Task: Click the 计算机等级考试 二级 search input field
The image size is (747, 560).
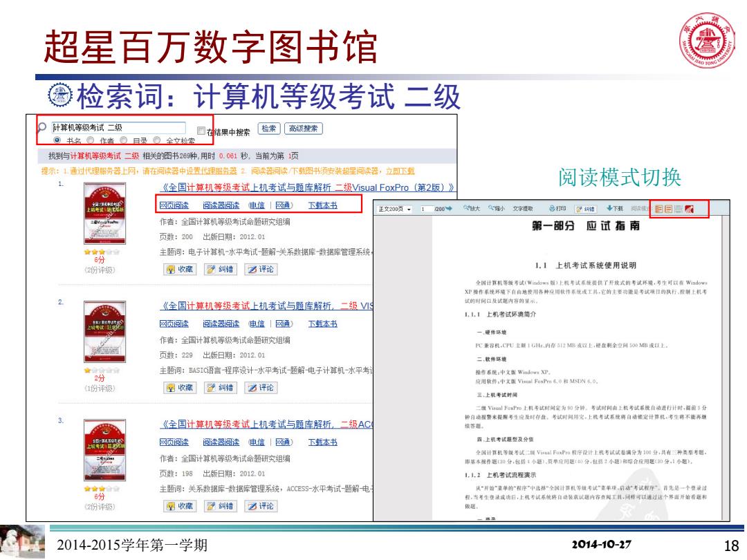Action: pyautogui.click(x=118, y=128)
